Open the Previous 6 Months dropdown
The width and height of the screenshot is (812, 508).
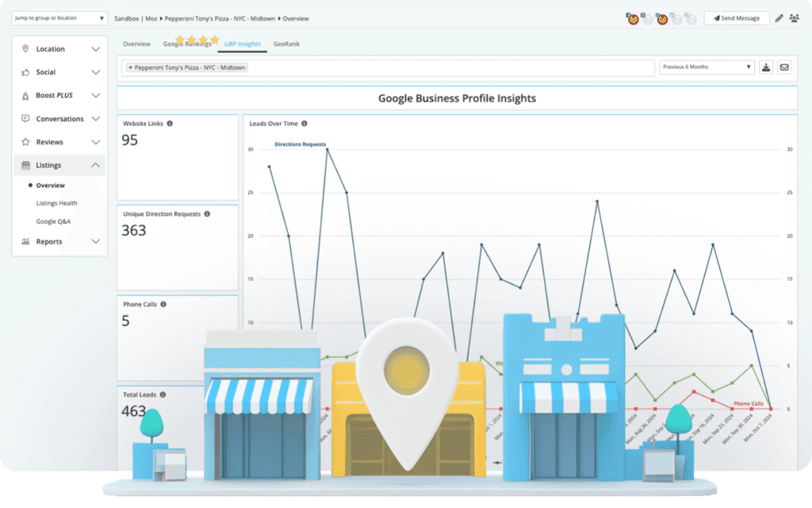coord(707,67)
